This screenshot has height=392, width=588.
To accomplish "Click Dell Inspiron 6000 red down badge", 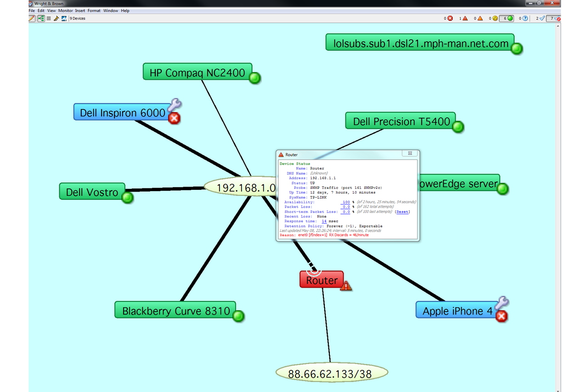I will (175, 119).
